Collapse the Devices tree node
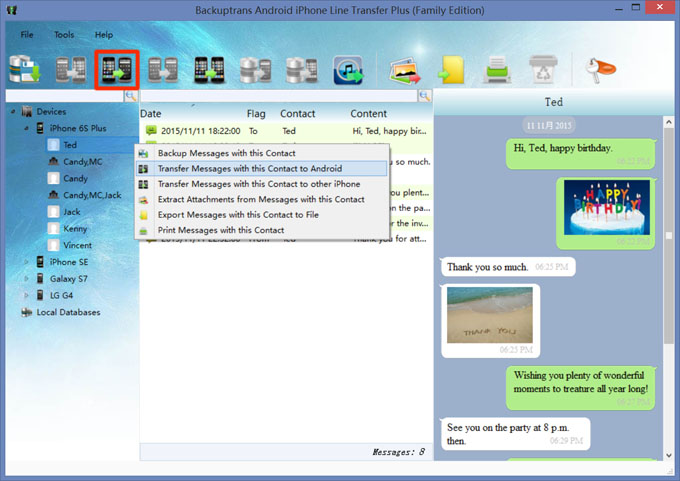680x481 pixels. tap(13, 111)
